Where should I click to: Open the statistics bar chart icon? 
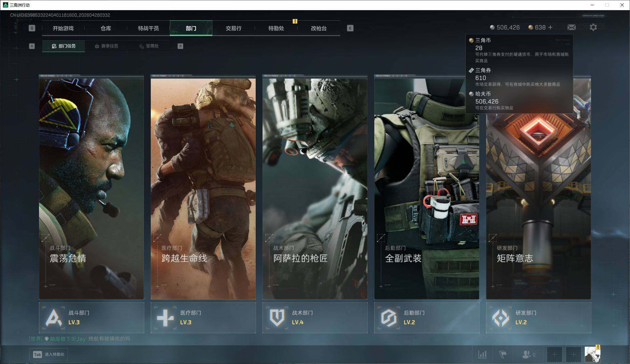point(482,354)
